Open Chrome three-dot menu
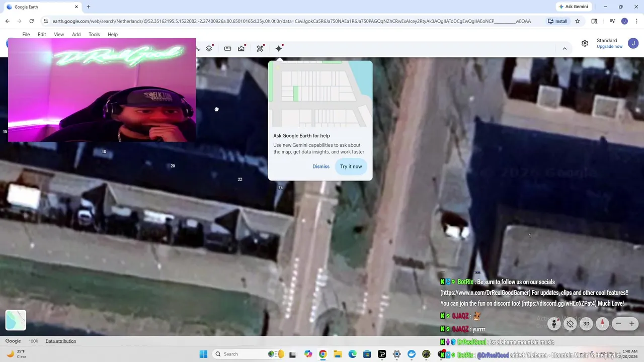This screenshot has height=362, width=644. pos(636,21)
